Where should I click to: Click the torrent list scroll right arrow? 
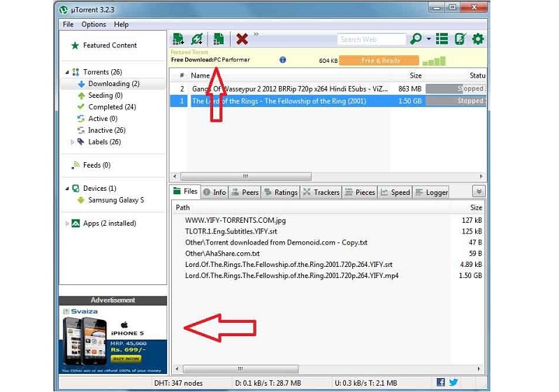(x=481, y=176)
